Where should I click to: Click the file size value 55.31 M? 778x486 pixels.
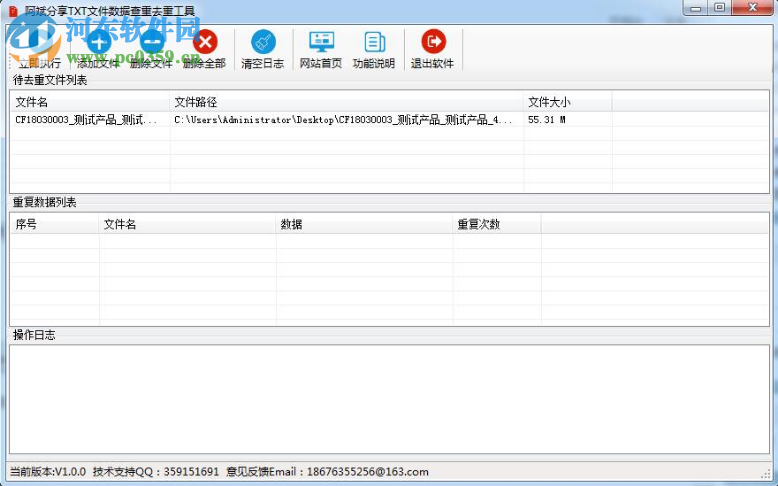(x=547, y=120)
